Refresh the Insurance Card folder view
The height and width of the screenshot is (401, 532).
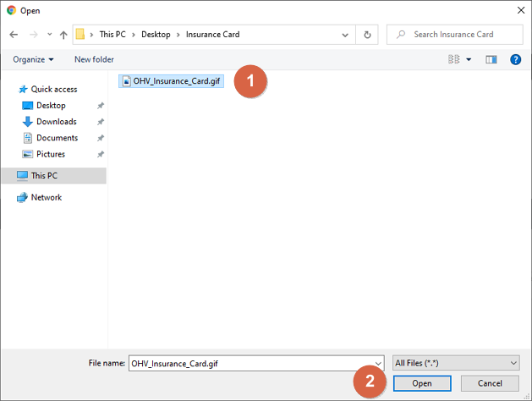(x=367, y=35)
